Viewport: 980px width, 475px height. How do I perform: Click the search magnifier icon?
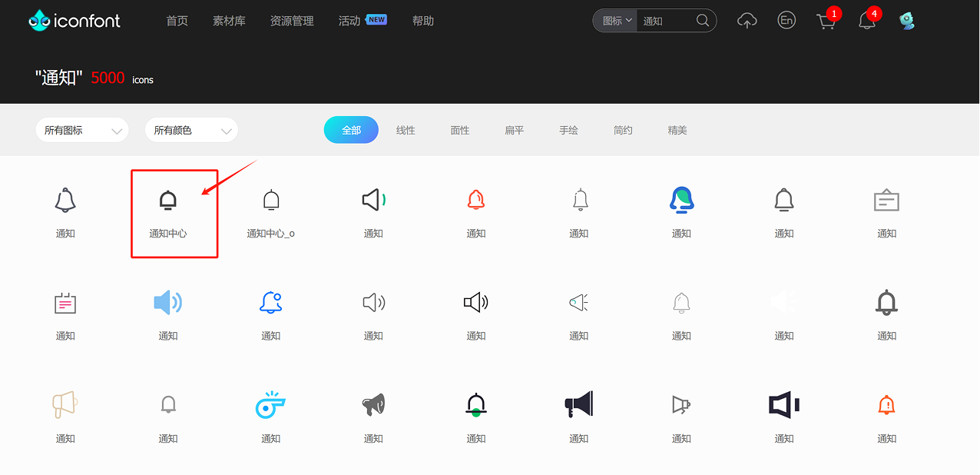[702, 21]
